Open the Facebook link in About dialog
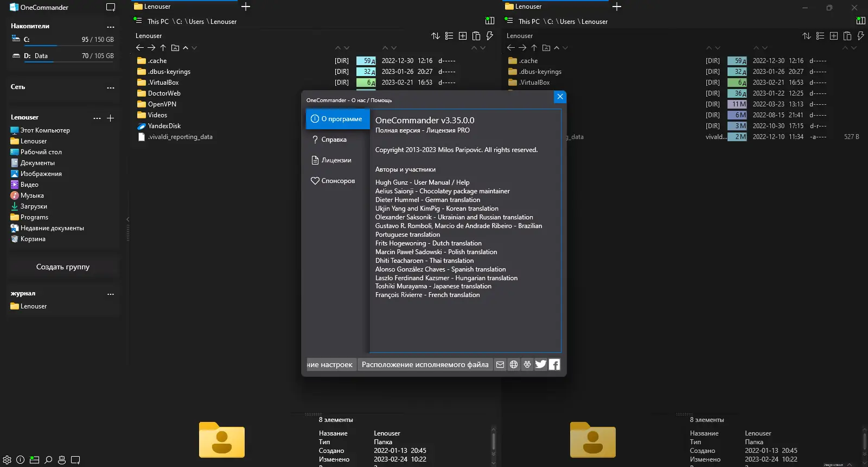 point(554,364)
